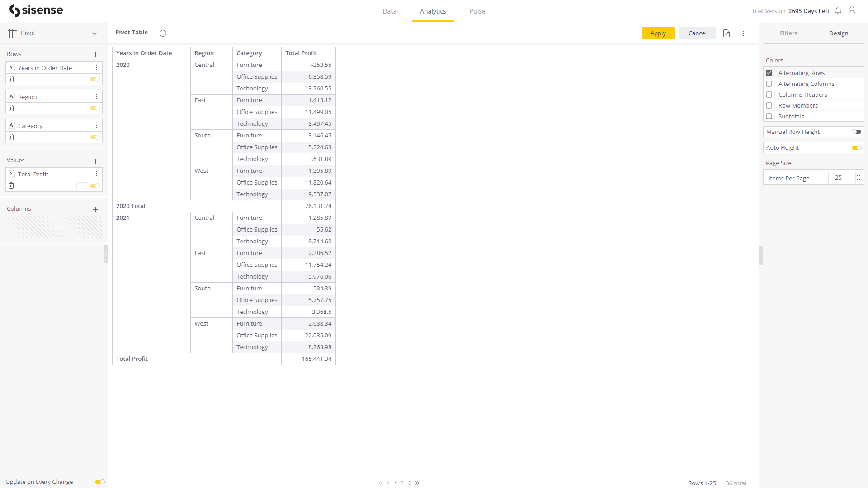The height and width of the screenshot is (488, 868).
Task: Go to the next page
Action: click(410, 483)
